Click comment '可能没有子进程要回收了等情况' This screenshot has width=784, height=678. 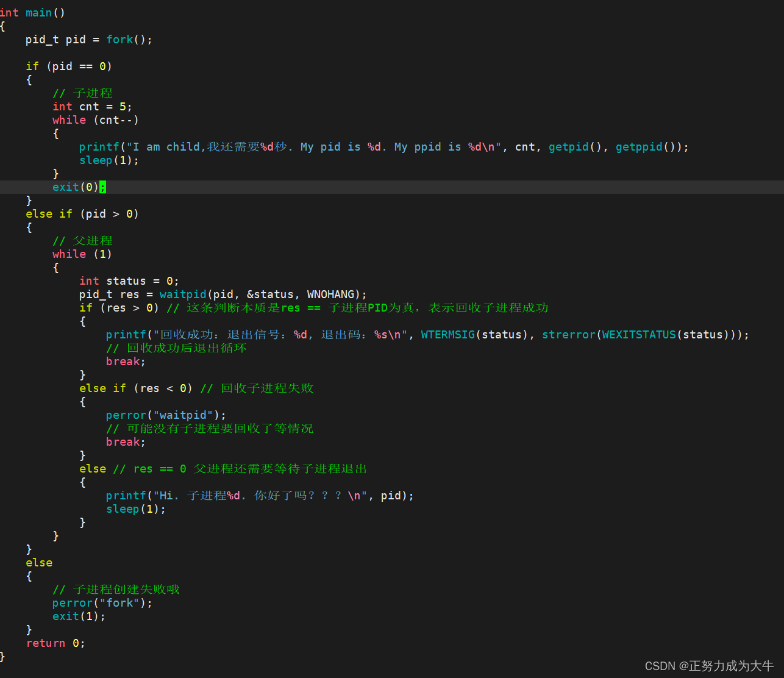(219, 429)
